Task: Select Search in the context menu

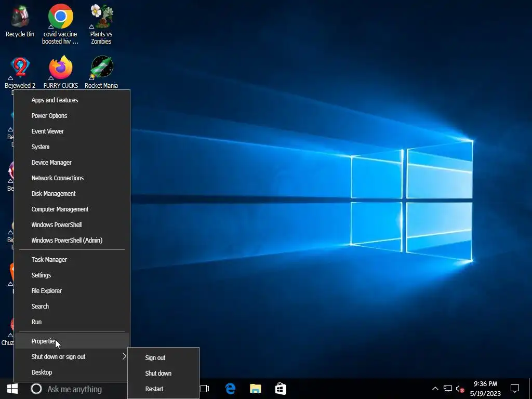Action: (72, 307)
